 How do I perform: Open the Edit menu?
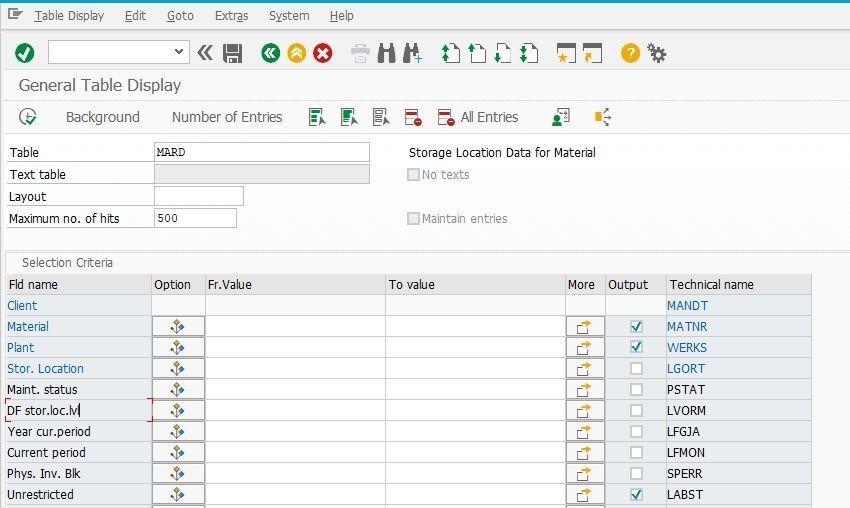pyautogui.click(x=135, y=16)
